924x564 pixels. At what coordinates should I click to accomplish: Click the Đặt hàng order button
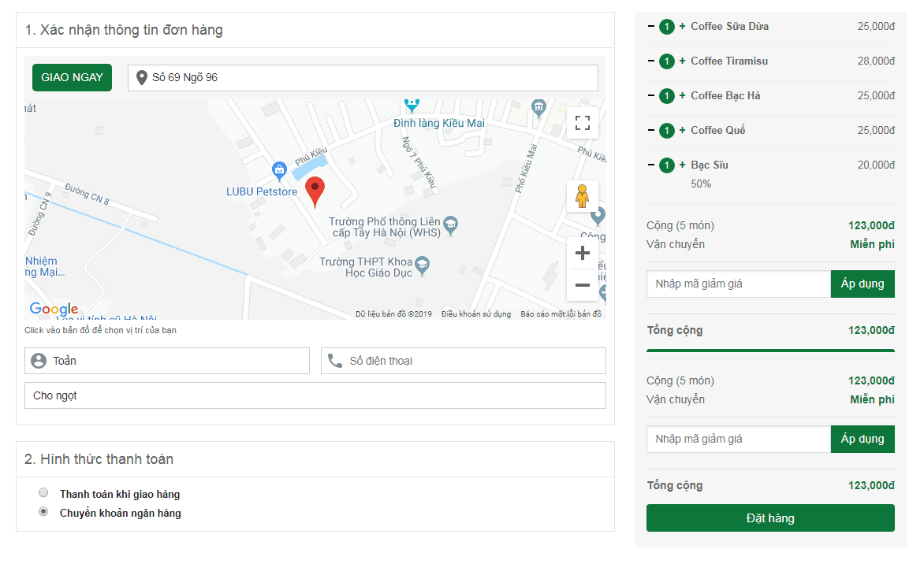(770, 518)
